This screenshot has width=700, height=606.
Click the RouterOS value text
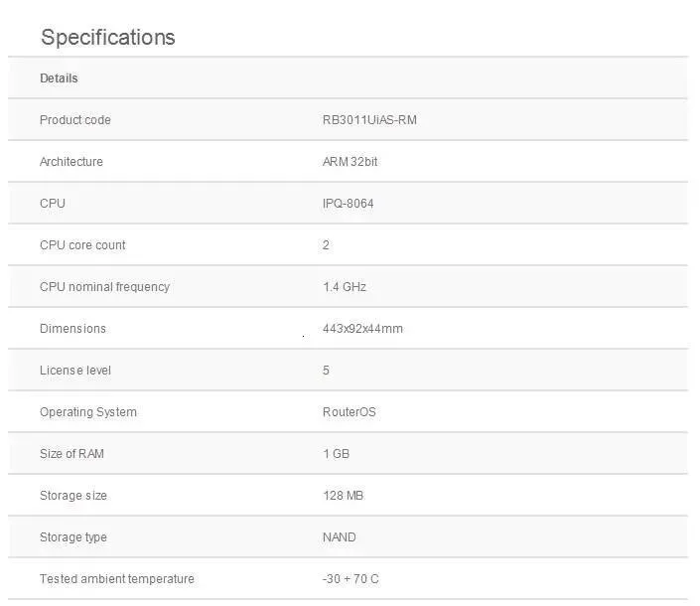coord(350,412)
